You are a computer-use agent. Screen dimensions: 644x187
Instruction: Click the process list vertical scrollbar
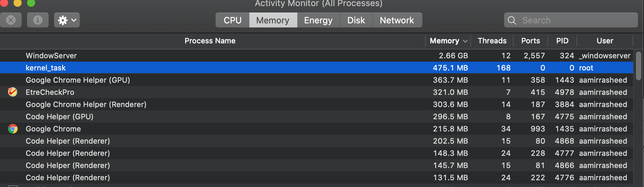pos(638,66)
